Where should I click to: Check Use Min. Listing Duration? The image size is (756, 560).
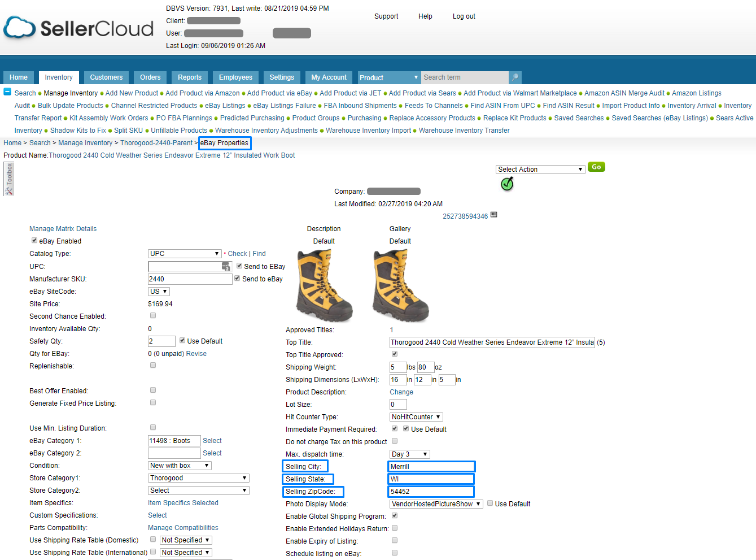pos(153,427)
